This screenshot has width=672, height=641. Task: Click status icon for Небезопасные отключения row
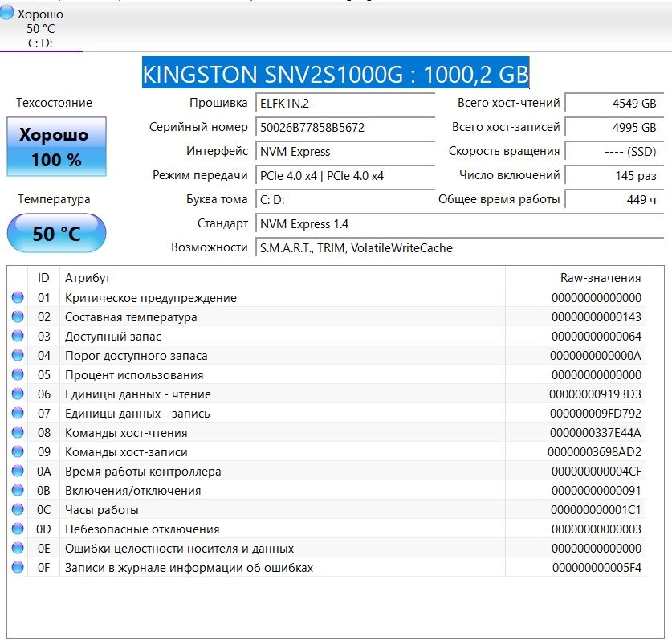(18, 529)
